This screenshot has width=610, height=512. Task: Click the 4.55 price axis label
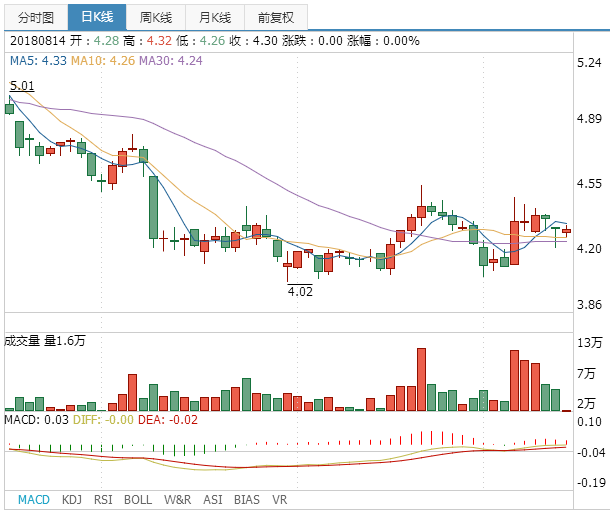pyautogui.click(x=589, y=183)
